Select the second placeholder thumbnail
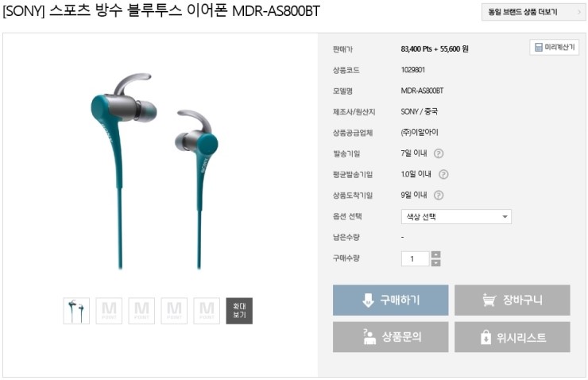Viewport: 588px width, 380px height. tap(109, 311)
